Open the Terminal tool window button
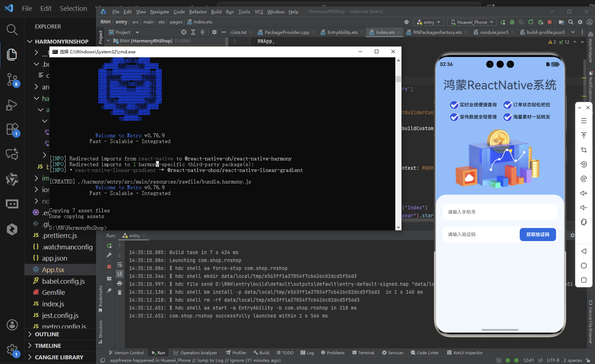The image size is (595, 364). [363, 353]
